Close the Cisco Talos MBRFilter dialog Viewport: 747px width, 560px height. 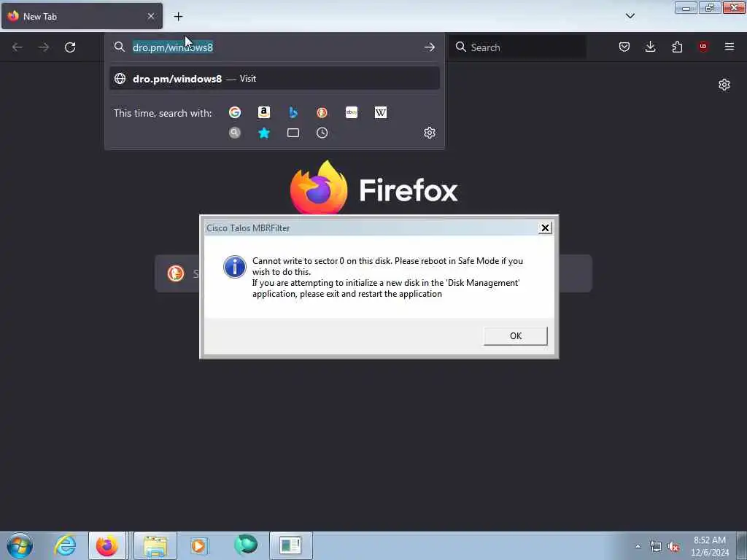coord(545,228)
